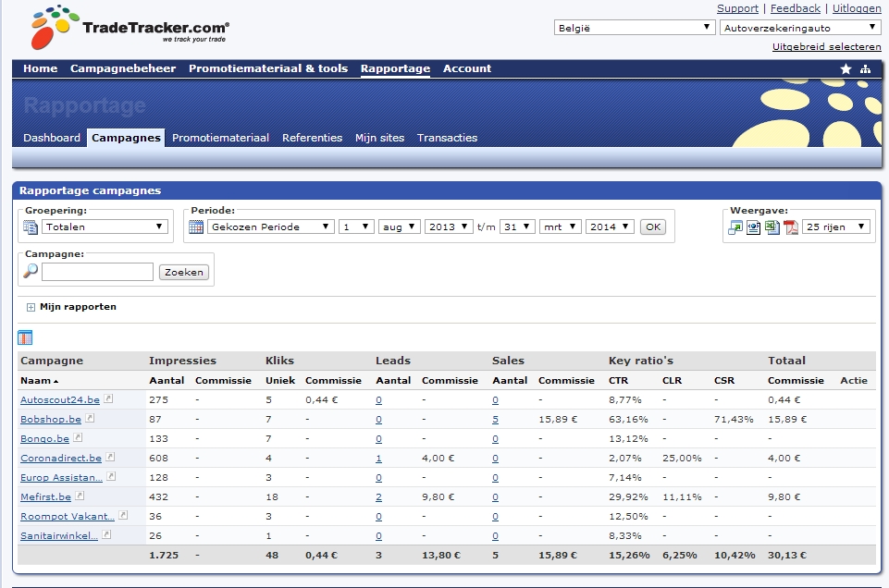Open external link icon next to Mefirst.be
Screen dimensions: 889x588
coord(80,496)
